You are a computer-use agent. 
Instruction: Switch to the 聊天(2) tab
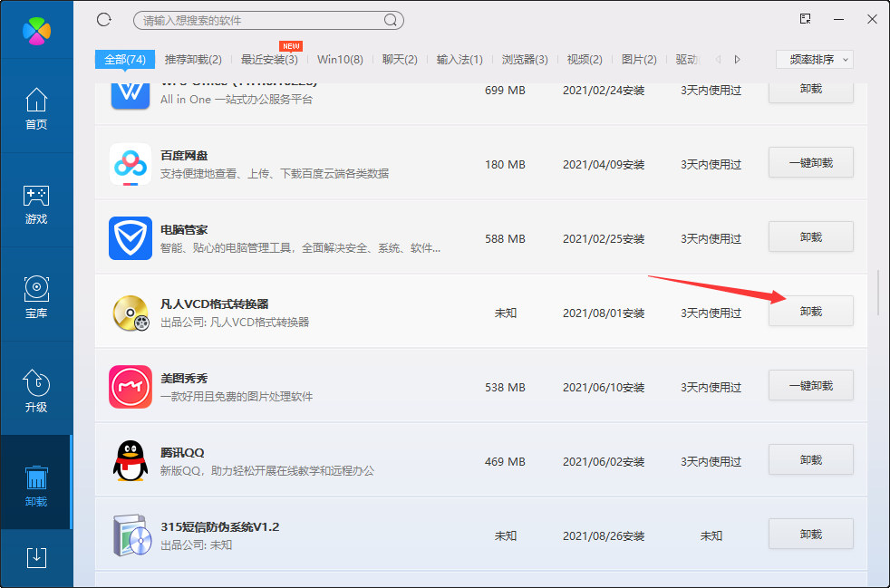coord(400,60)
